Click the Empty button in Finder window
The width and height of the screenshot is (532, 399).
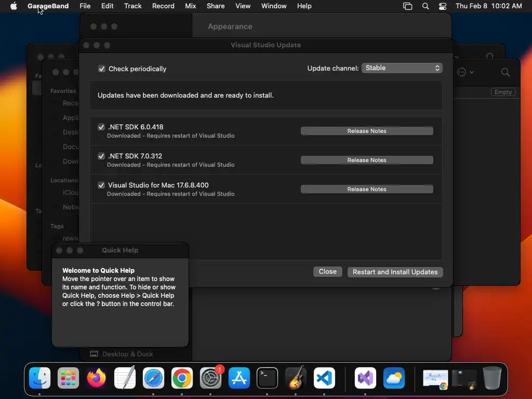coord(503,92)
